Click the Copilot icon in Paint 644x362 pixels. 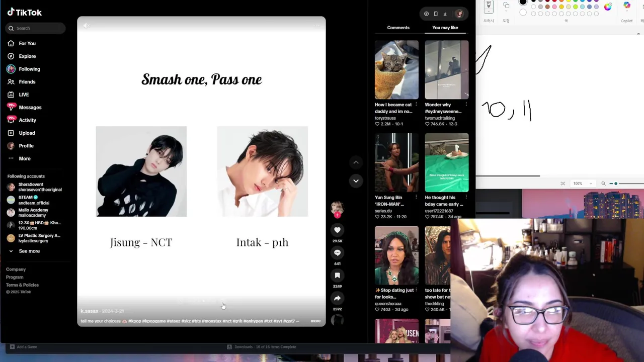(x=627, y=6)
